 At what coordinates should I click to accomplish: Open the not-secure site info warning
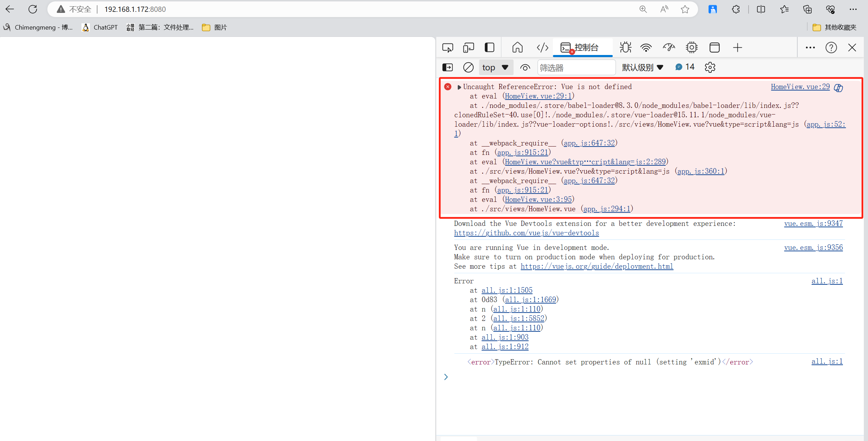[x=74, y=9]
